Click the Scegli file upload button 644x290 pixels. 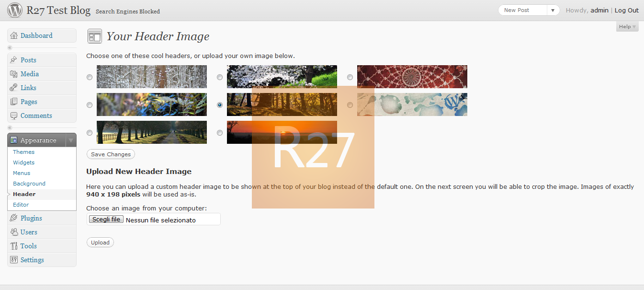click(106, 219)
